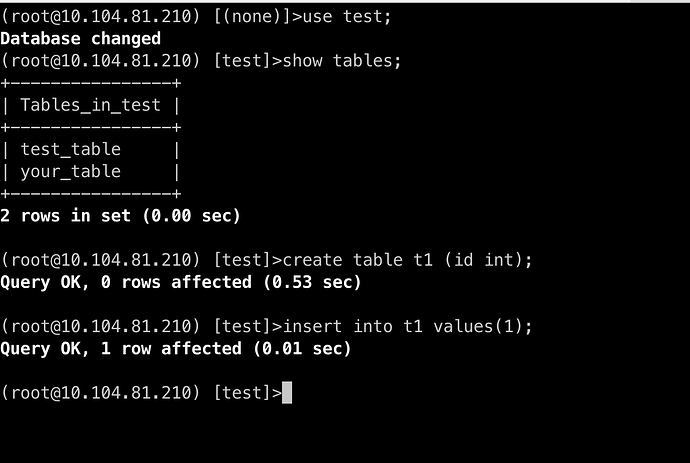The height and width of the screenshot is (463, 690).
Task: Click the '[(none)]' database indicator in first prompt
Action: click(x=253, y=17)
